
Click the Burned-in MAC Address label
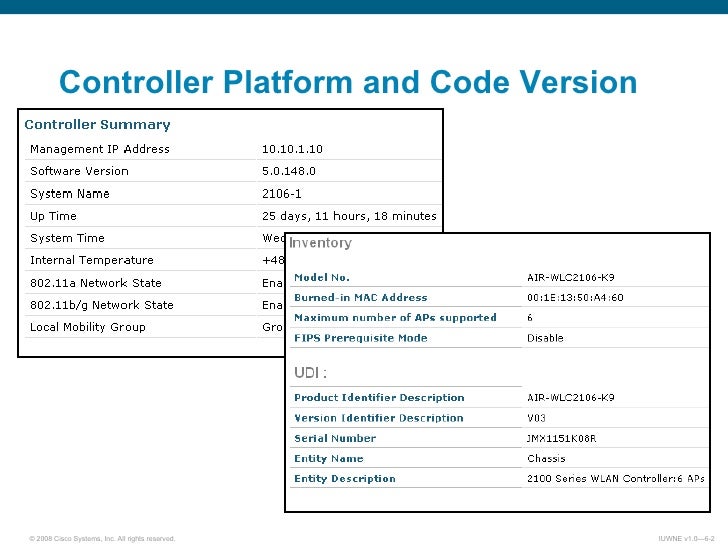(361, 298)
